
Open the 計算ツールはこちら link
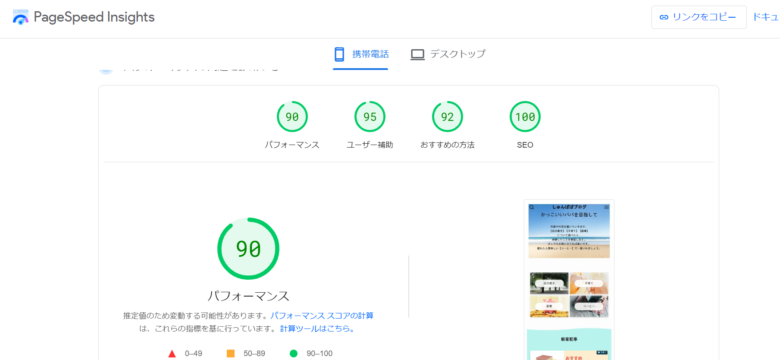317,329
